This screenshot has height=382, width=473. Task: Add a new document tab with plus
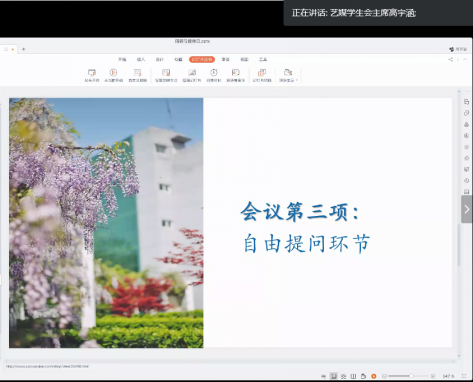(x=23, y=49)
